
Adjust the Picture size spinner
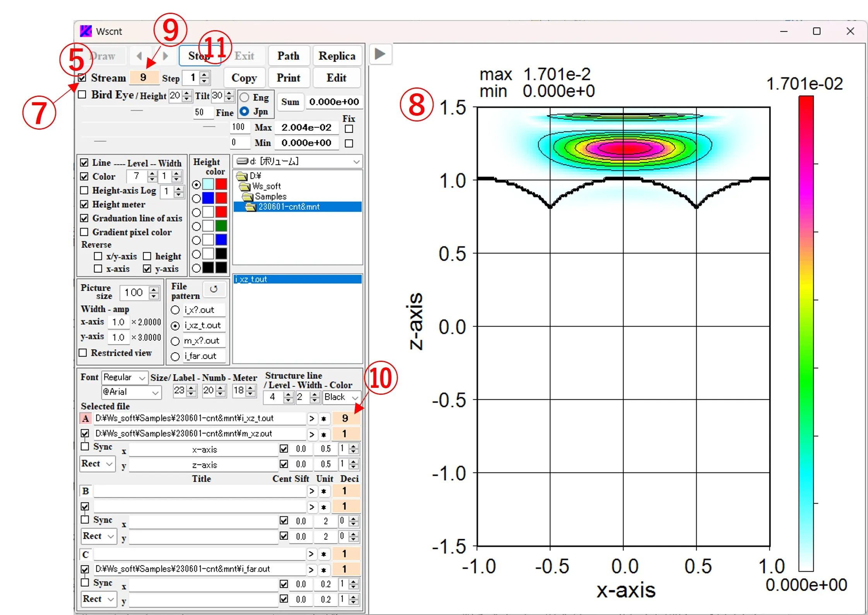(154, 293)
